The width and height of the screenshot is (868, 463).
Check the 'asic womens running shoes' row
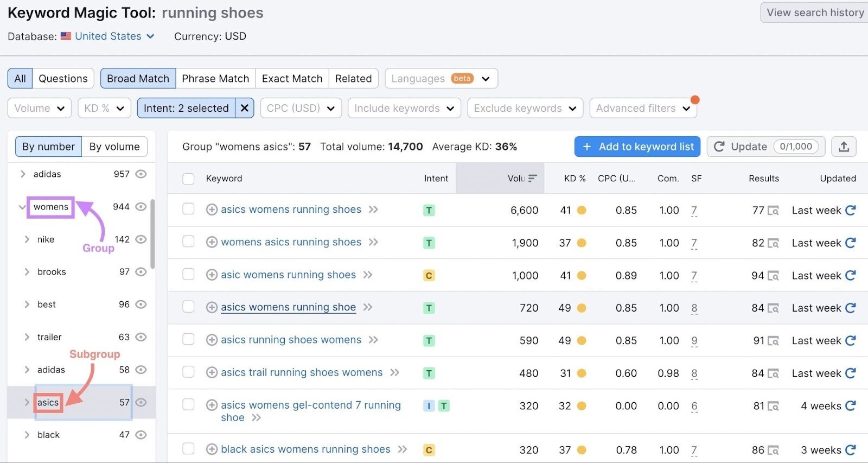188,274
